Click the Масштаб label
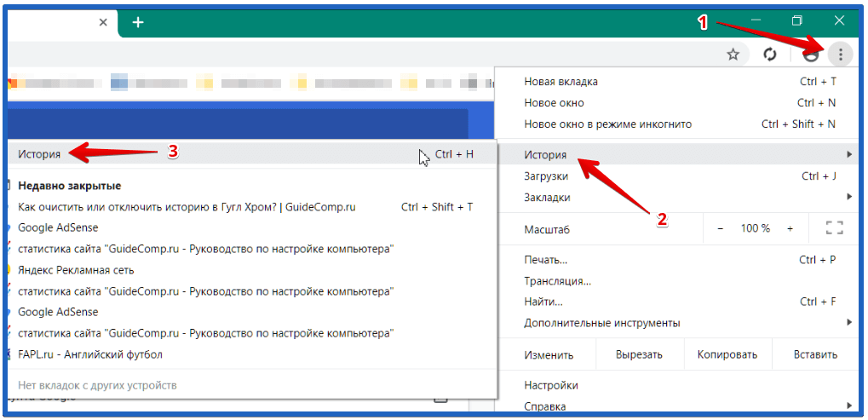 [547, 229]
